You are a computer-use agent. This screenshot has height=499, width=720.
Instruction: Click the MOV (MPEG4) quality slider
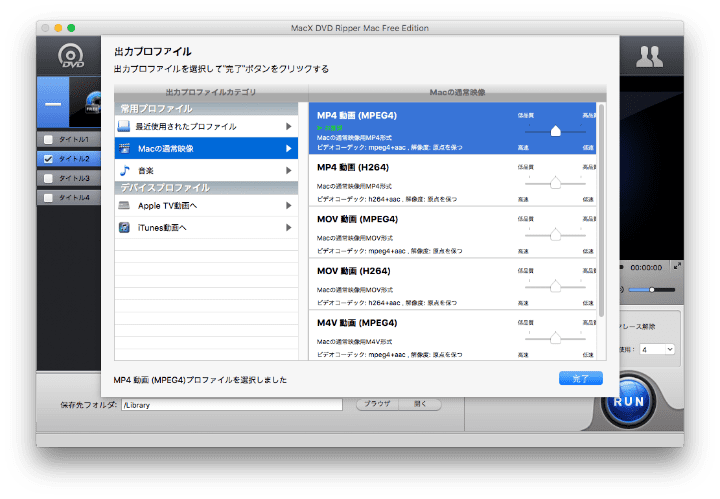[555, 235]
